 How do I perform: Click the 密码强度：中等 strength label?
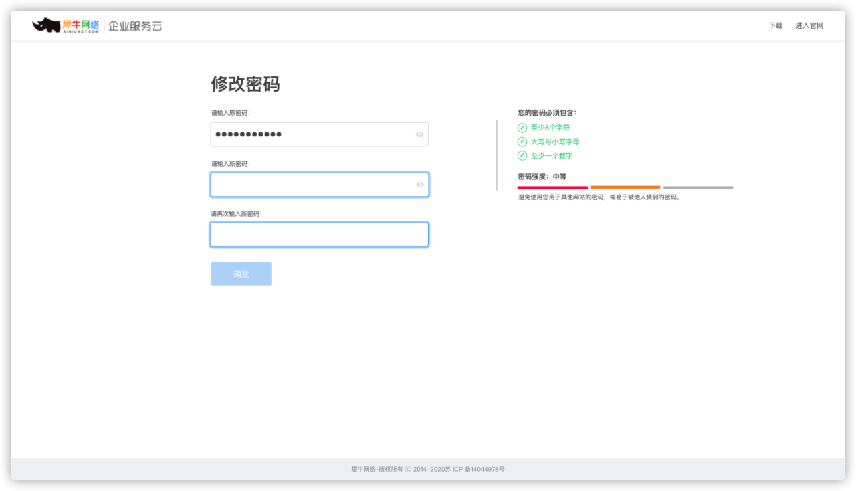[x=542, y=176]
